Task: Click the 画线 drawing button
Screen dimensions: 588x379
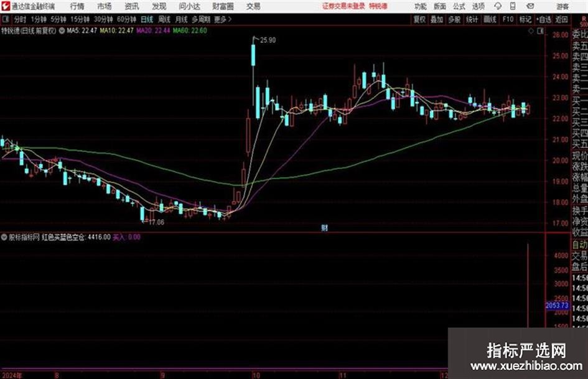Action: [490, 19]
